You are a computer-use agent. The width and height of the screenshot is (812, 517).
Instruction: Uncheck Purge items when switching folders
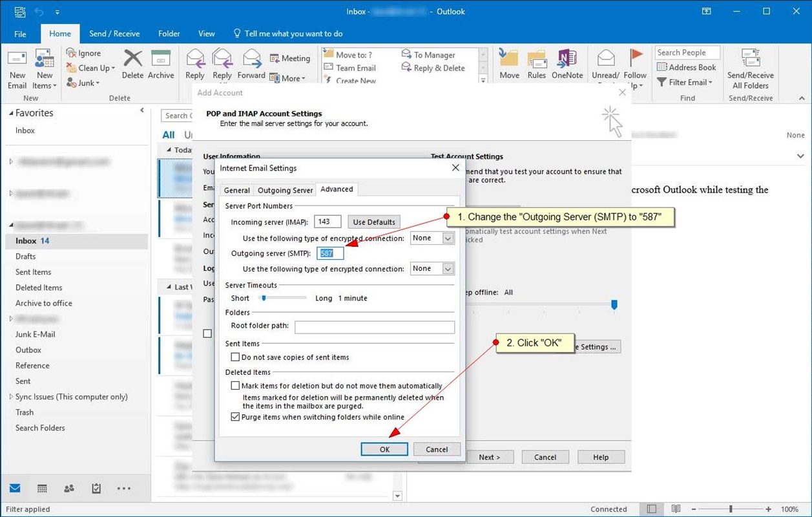coord(235,417)
